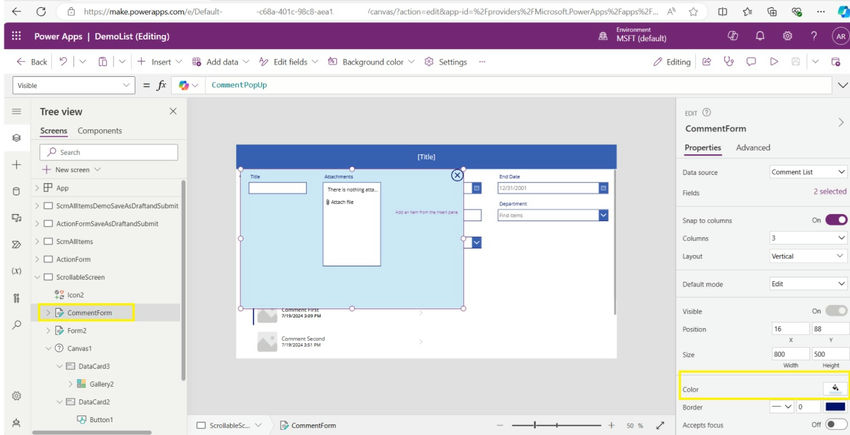Open the Border style dropdown
This screenshot has width=850, height=435.
[781, 407]
